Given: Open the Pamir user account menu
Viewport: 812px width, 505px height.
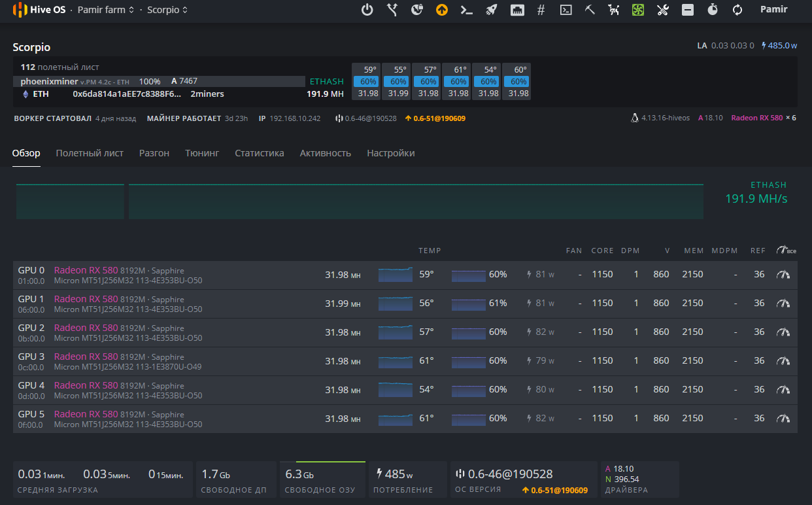Looking at the screenshot, I should pyautogui.click(x=773, y=10).
